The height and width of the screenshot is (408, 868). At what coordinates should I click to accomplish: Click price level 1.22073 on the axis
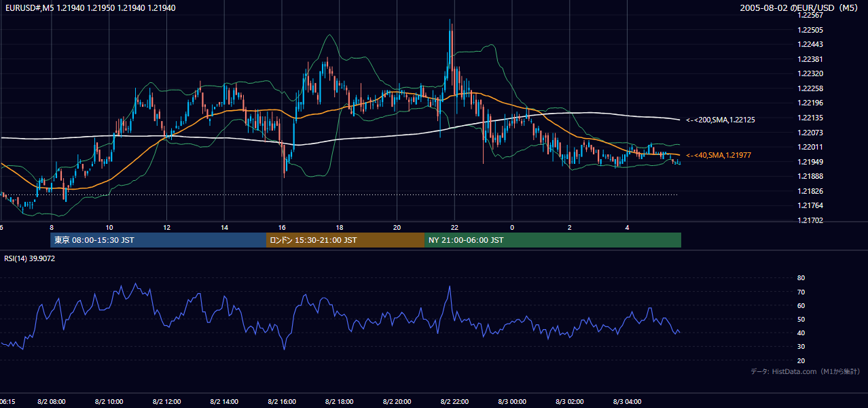810,133
